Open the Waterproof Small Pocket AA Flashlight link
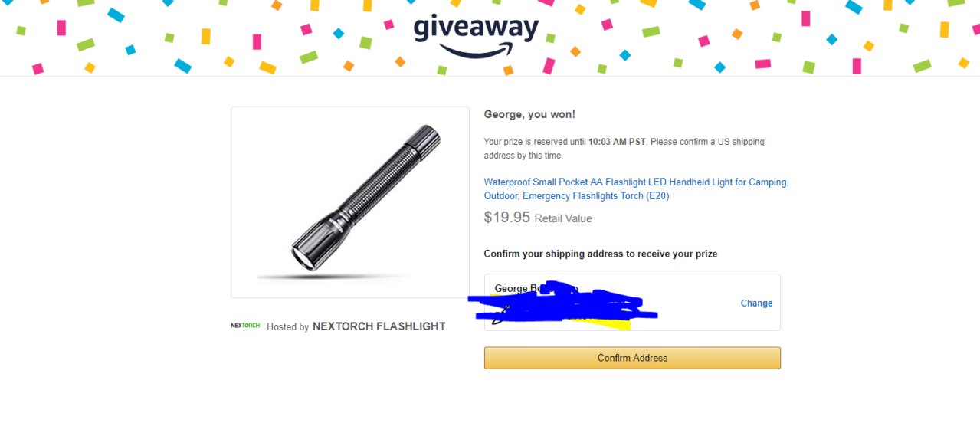The image size is (980, 446). point(636,189)
